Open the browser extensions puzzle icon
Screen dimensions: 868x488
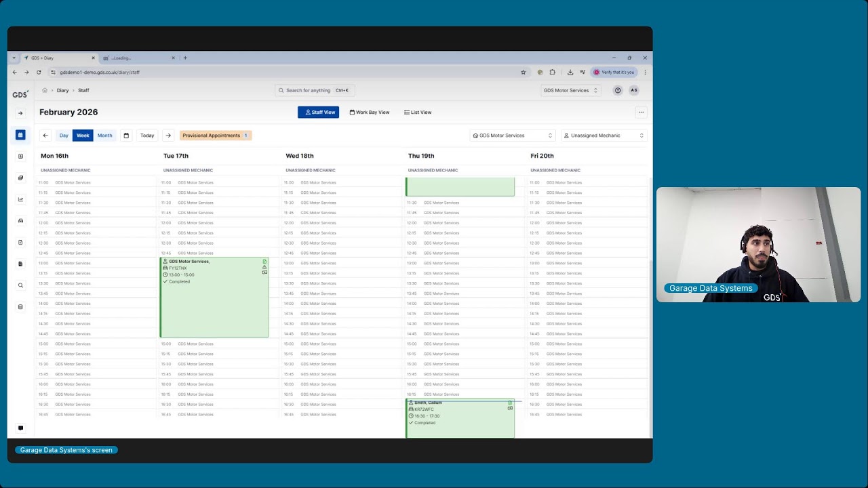(553, 72)
